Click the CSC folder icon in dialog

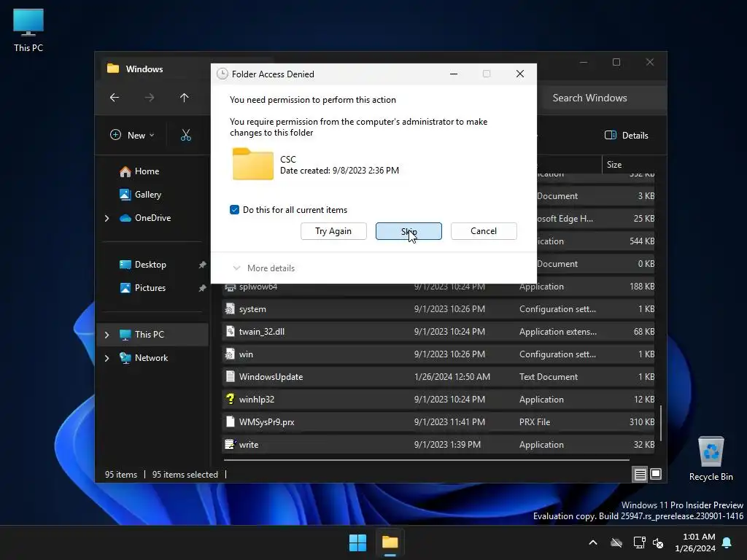pos(252,164)
